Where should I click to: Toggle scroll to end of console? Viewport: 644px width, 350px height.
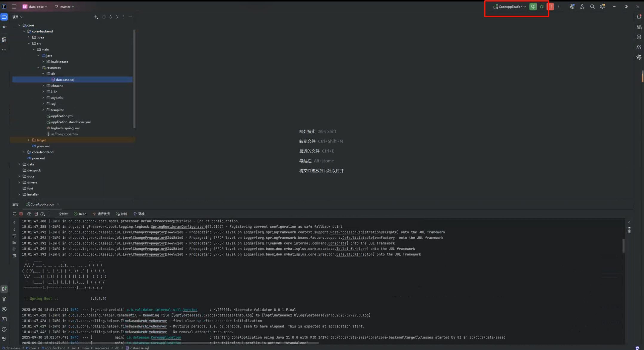(x=14, y=243)
